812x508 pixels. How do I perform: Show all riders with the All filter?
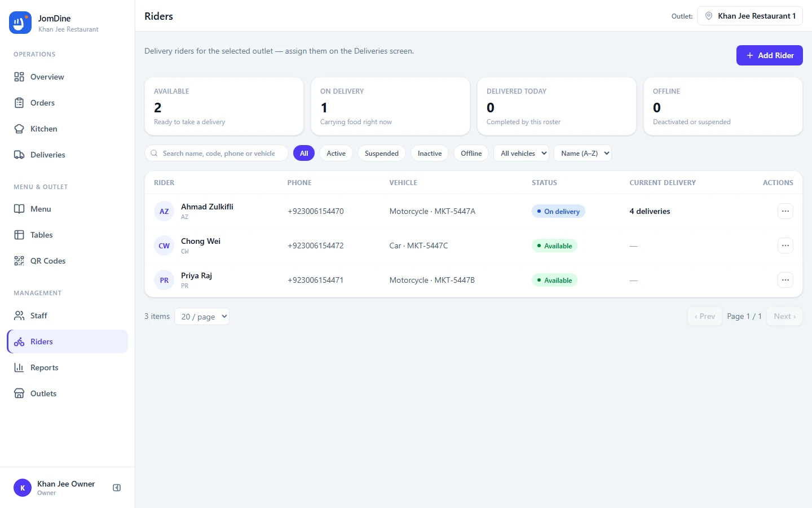[x=304, y=153]
